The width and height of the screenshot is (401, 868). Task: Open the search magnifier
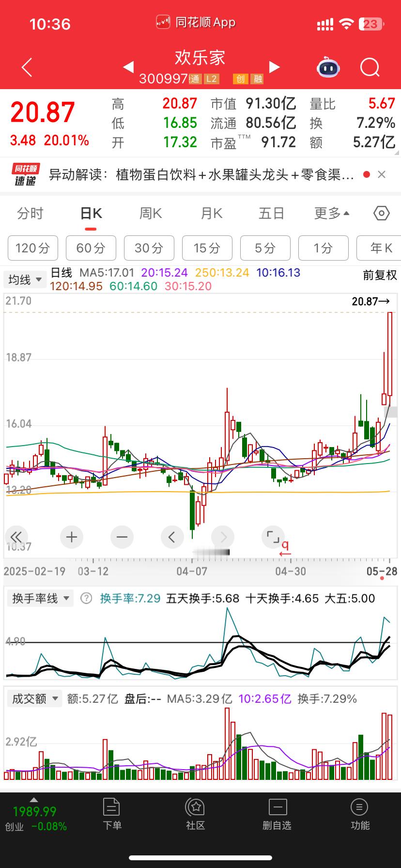[x=370, y=67]
